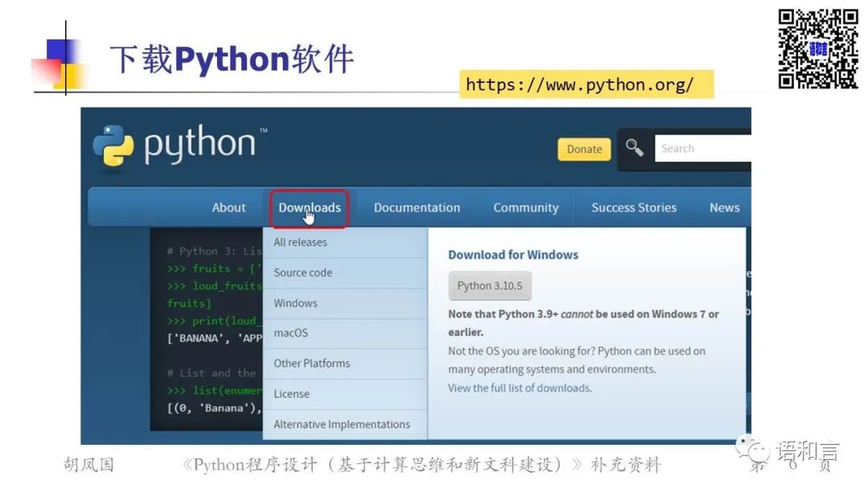Open the About menu

[x=228, y=208]
